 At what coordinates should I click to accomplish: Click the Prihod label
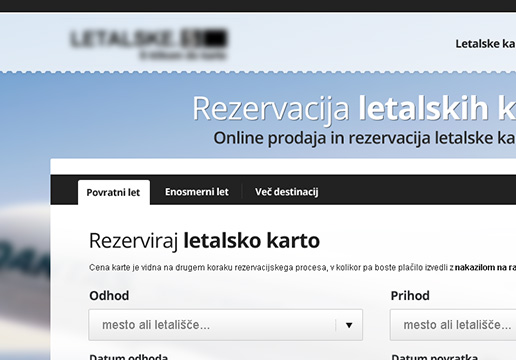[x=410, y=296]
